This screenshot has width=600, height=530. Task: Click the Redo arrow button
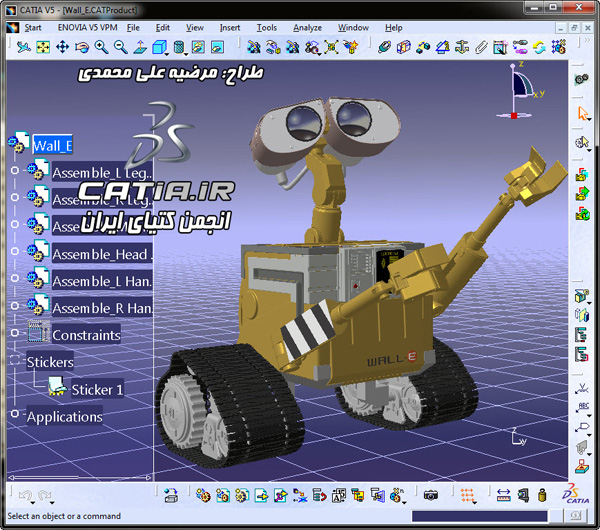pos(45,496)
